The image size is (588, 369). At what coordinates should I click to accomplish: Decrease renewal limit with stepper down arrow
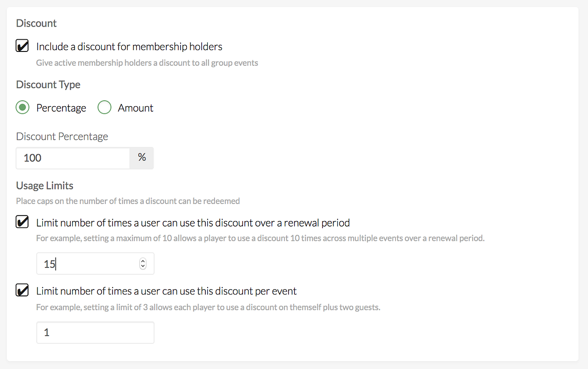point(143,267)
